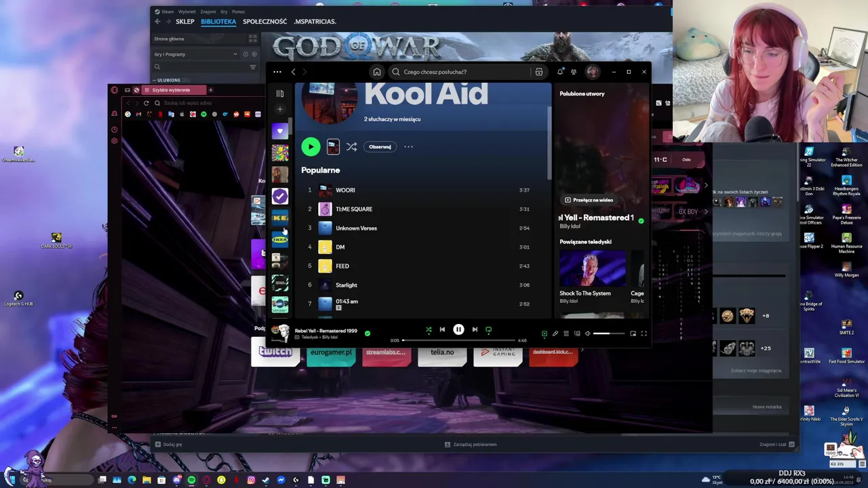Open the 'Shock To The System' video thumbnail

pyautogui.click(x=592, y=268)
